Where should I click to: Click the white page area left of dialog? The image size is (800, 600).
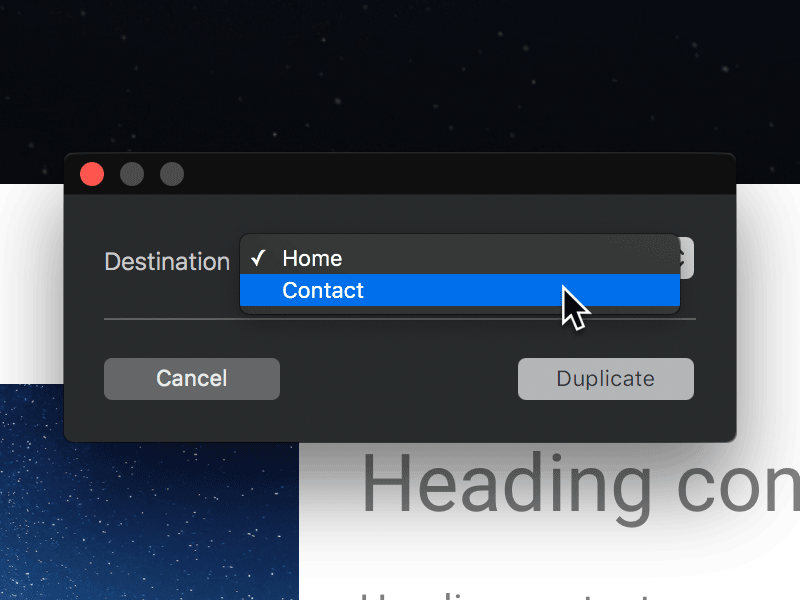pyautogui.click(x=32, y=283)
